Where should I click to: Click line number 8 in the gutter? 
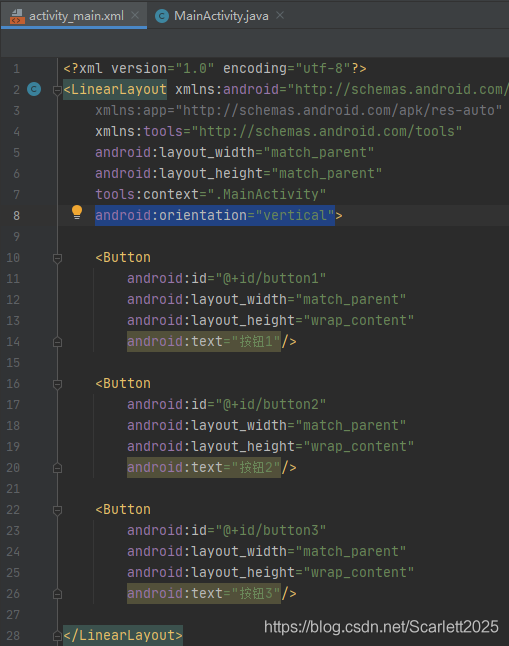click(x=16, y=215)
